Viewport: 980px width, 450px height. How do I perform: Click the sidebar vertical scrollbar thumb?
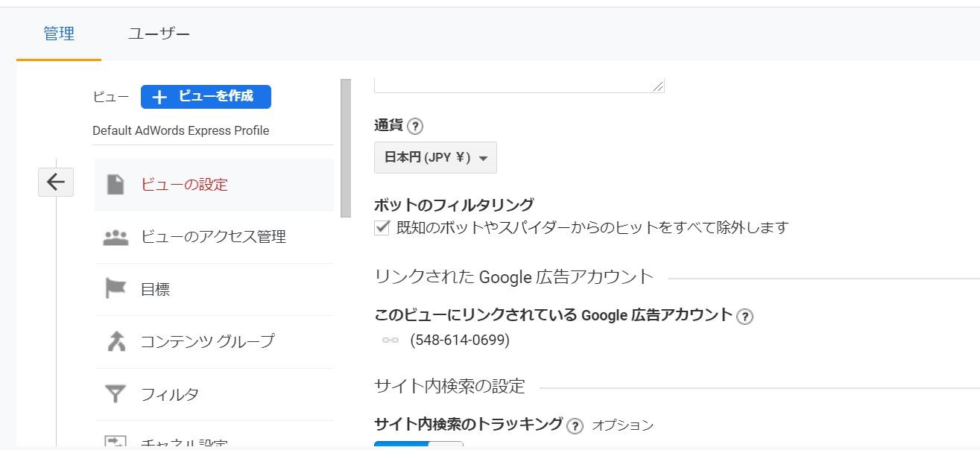coord(346,148)
